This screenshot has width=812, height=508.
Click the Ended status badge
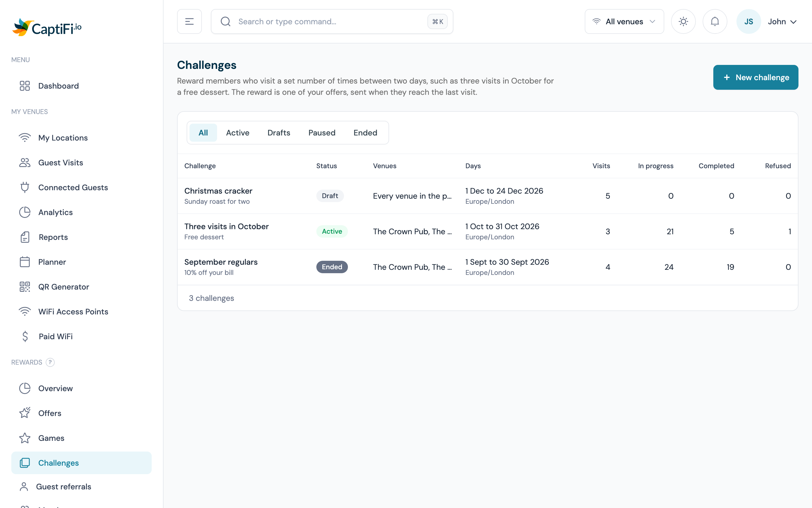[332, 267]
